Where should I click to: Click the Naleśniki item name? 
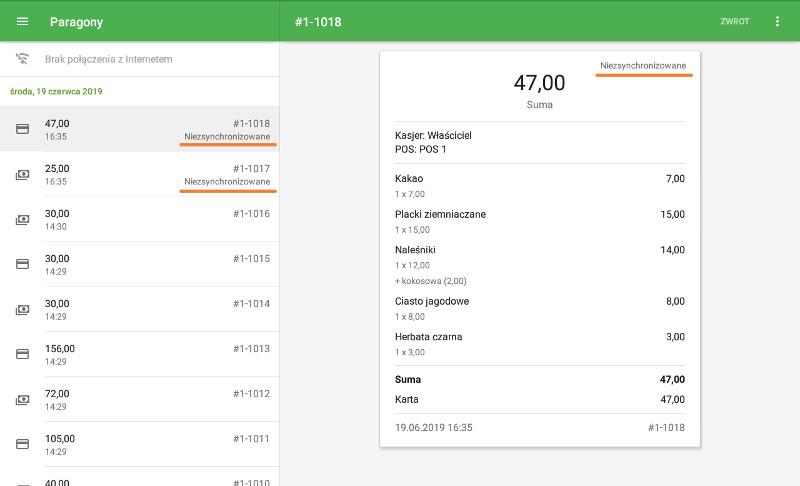tap(415, 250)
